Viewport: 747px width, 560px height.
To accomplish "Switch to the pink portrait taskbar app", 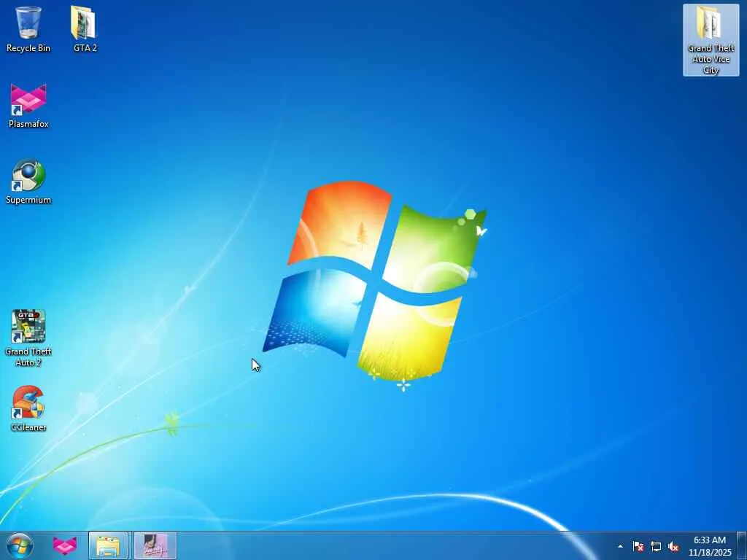I will 155,545.
